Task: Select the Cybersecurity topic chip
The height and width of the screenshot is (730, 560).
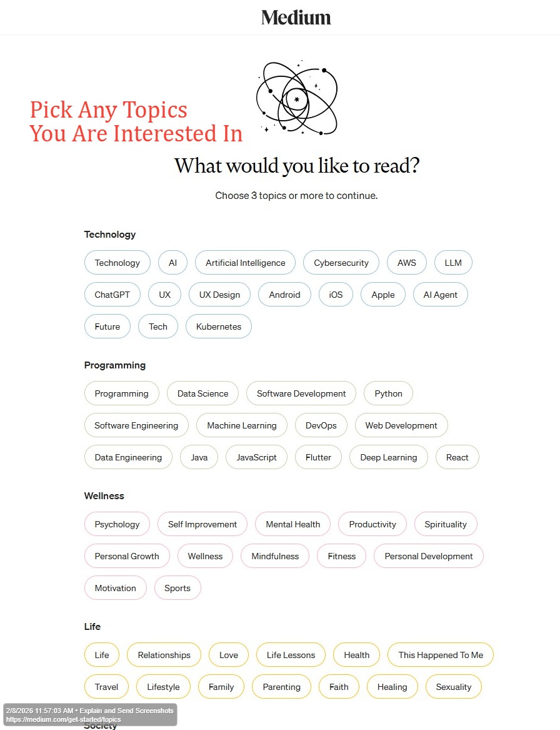Action: [x=341, y=263]
